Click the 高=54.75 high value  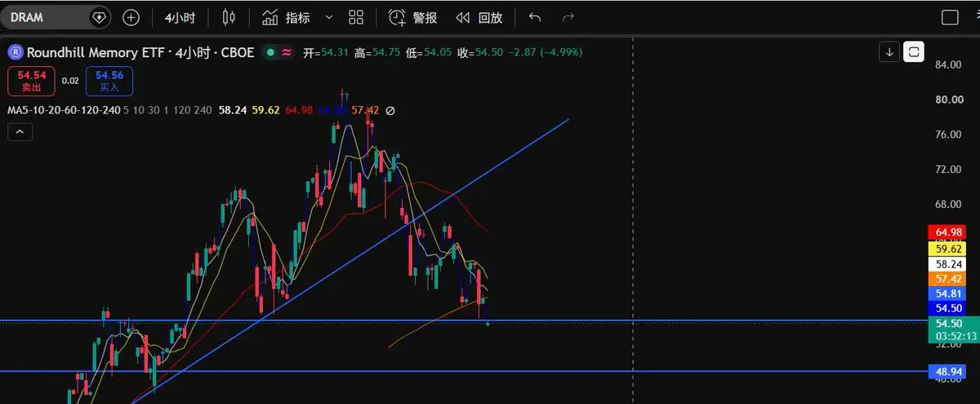[x=377, y=52]
